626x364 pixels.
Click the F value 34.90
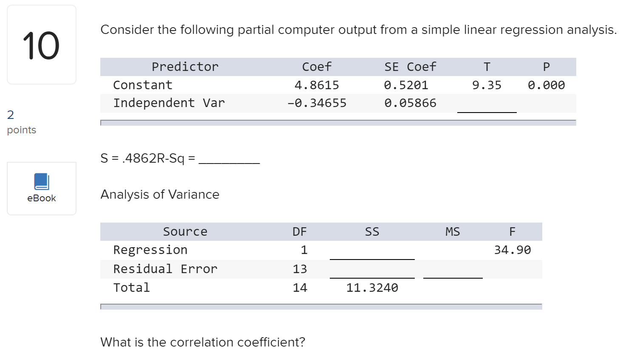click(x=513, y=250)
